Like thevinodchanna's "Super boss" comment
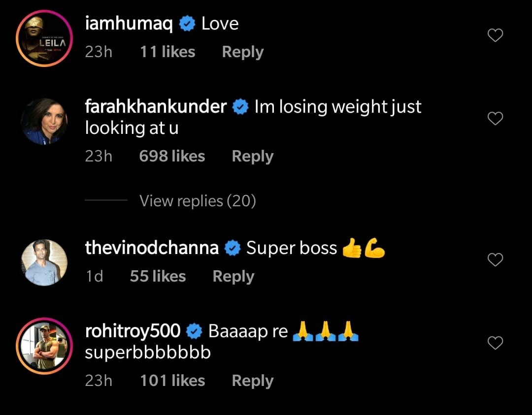Screen dimensions: 532x415 coord(495,259)
